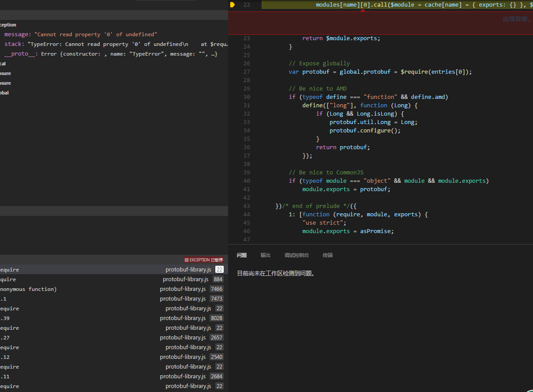Open the 问题 problems tab

241,255
